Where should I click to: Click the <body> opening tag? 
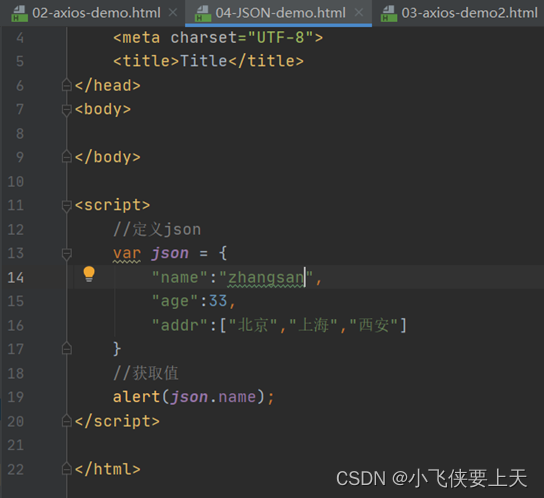pos(103,109)
